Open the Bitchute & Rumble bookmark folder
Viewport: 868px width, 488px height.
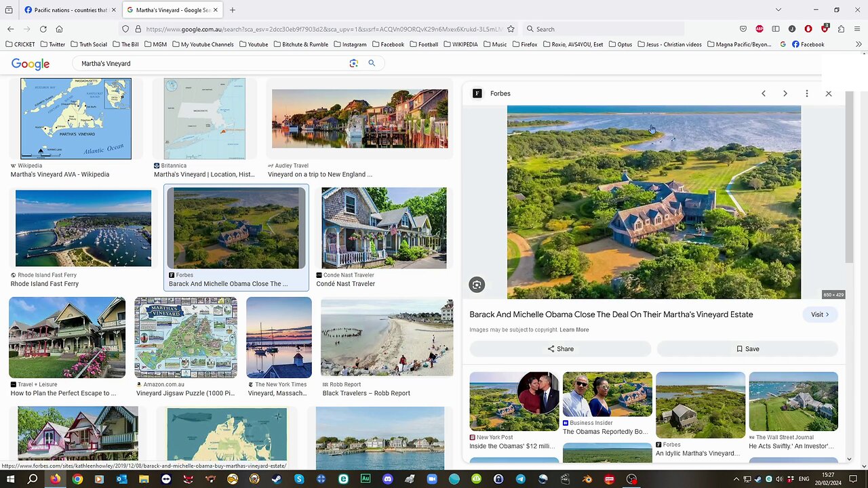click(x=301, y=44)
